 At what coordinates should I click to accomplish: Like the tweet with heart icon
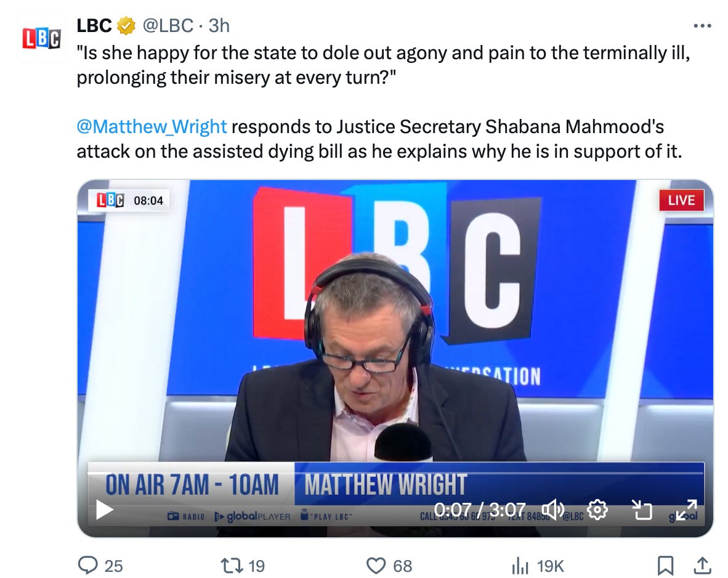376,566
